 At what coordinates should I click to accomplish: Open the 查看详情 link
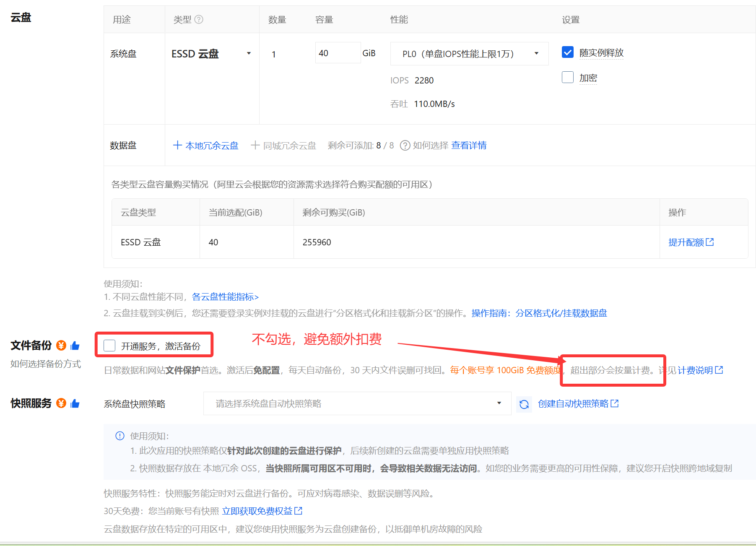[x=469, y=146]
